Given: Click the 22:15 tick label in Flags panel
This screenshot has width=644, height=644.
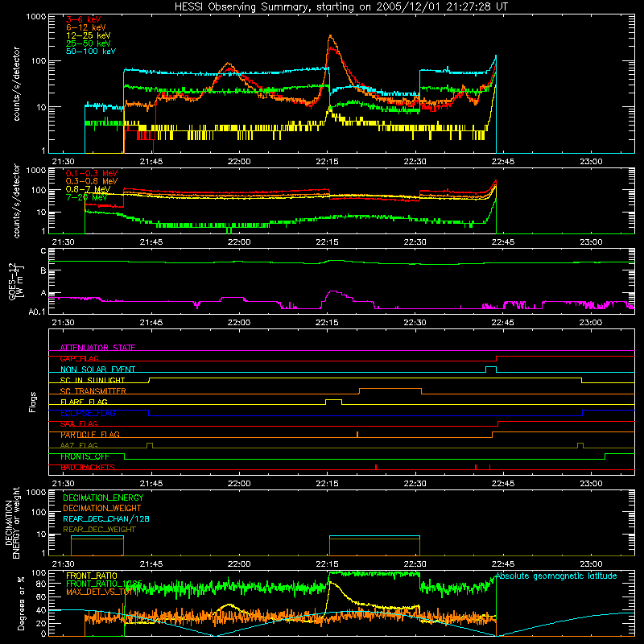Looking at the screenshot, I should coord(327,484).
